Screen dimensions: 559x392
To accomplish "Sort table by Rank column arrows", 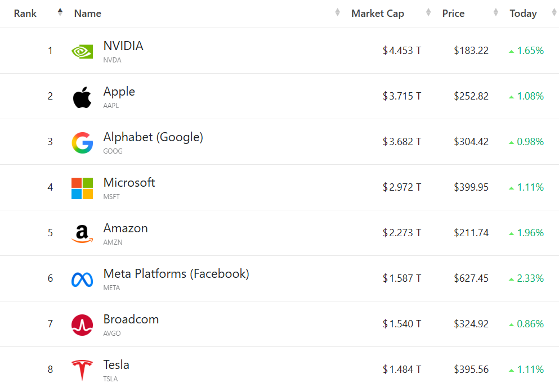I will [60, 12].
